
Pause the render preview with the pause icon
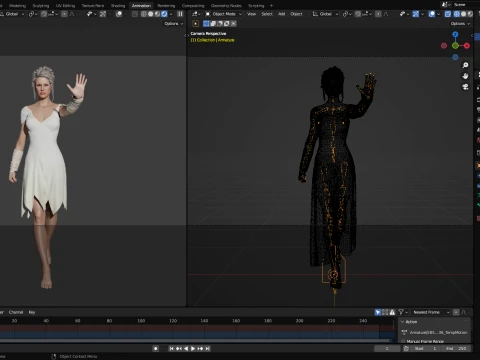pyautogui.click(x=180, y=14)
